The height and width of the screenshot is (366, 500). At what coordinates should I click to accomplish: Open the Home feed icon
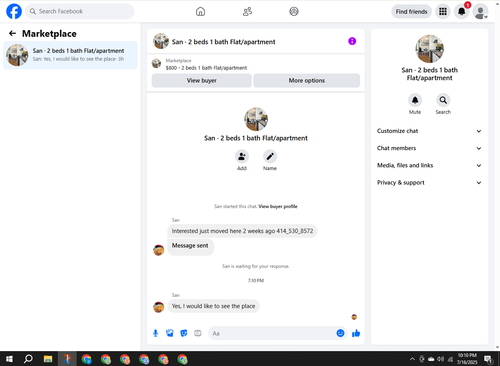point(200,12)
